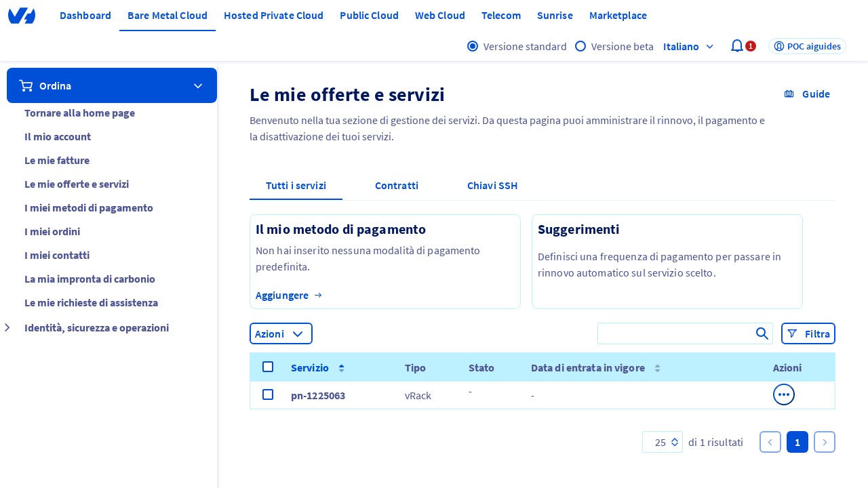Select the search magnifier icon
The image size is (868, 488).
point(762,333)
